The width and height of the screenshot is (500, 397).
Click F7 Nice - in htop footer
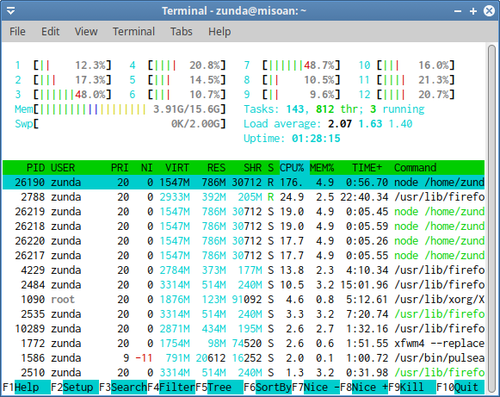(x=316, y=387)
